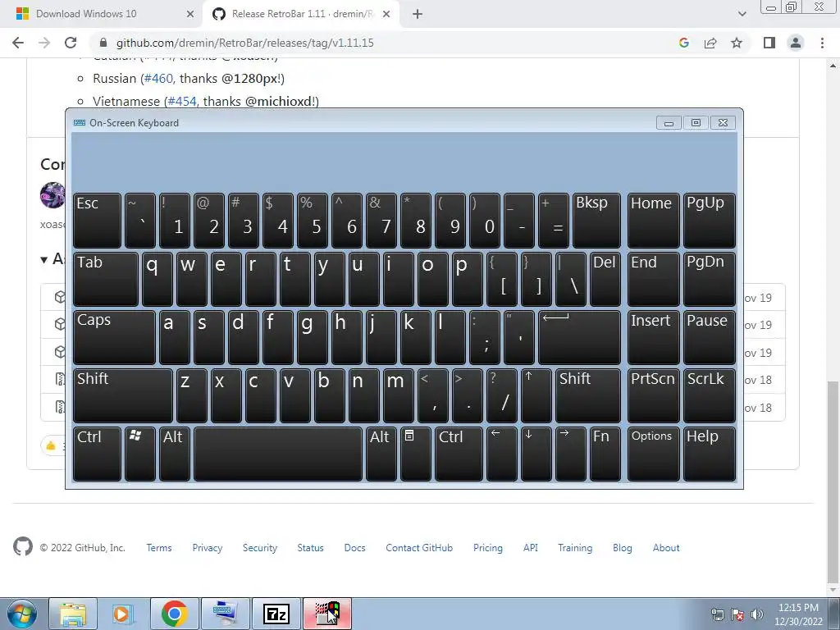Image resolution: width=840 pixels, height=630 pixels.
Task: Toggle the right Alt key on the On-Screen Keyboard
Action: (381, 454)
